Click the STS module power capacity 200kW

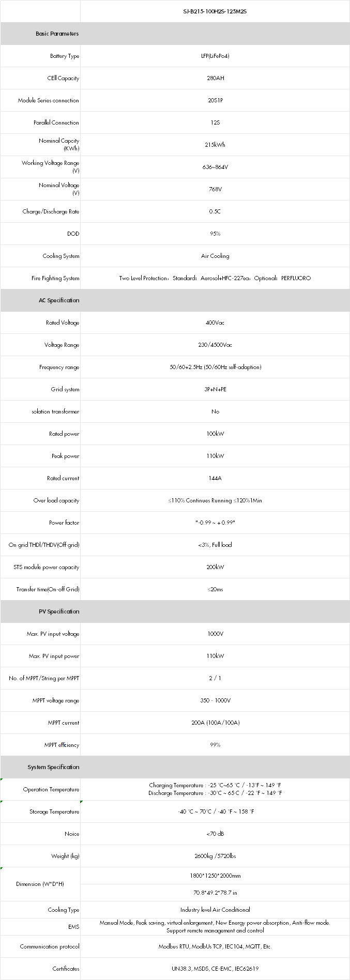215,567
